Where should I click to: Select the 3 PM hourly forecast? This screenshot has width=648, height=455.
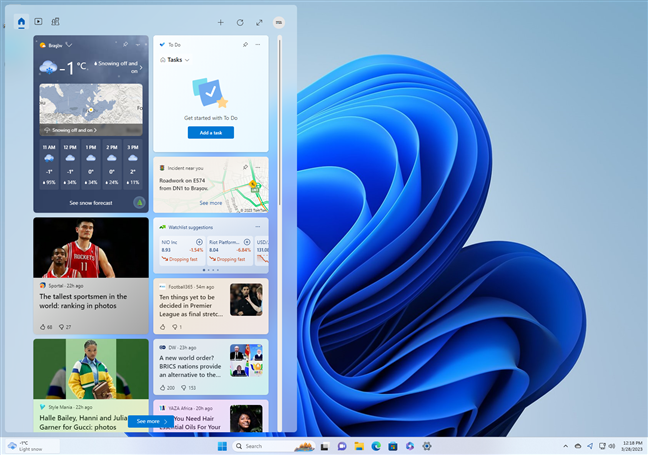(133, 164)
